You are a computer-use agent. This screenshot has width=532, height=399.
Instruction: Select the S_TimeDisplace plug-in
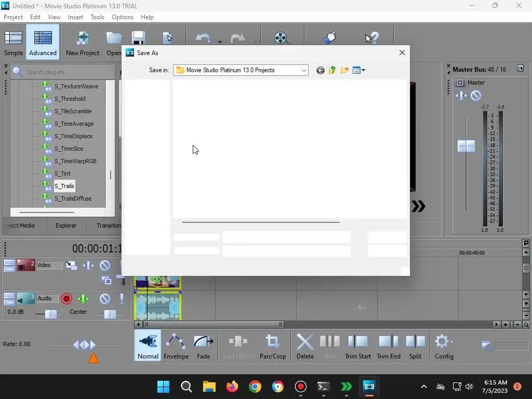[74, 136]
